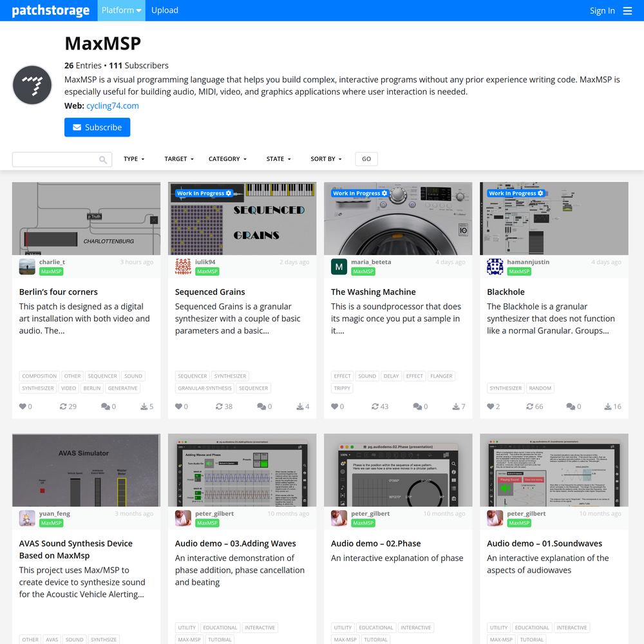
Task: Open charlie_t's avatar
Action: [27, 267]
